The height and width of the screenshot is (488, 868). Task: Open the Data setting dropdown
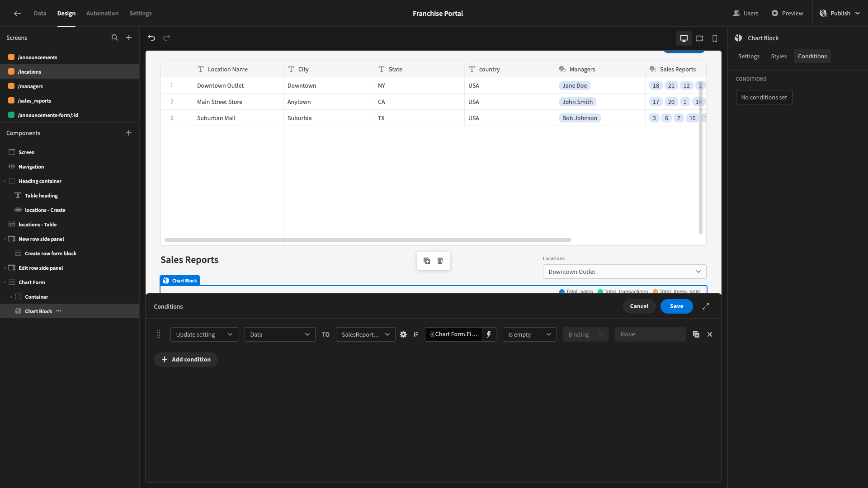click(280, 335)
